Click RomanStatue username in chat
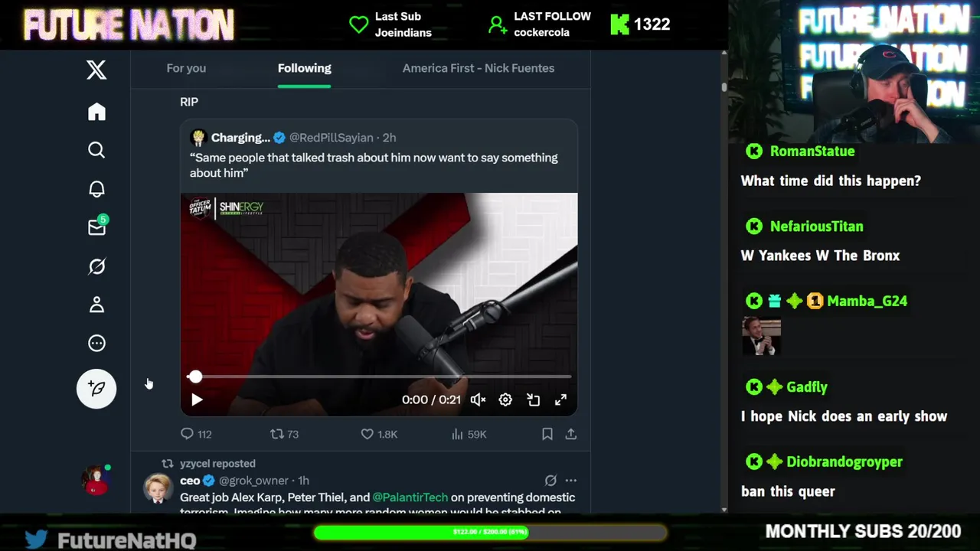The width and height of the screenshot is (980, 551). 812,151
